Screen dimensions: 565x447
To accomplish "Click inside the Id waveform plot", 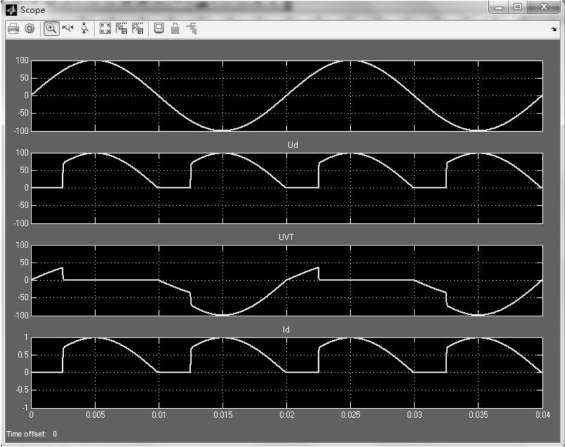I will coord(287,372).
